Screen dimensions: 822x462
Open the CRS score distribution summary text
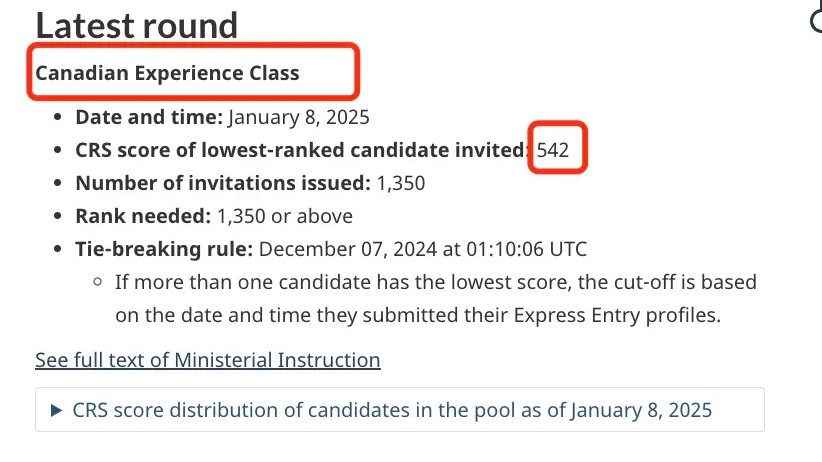point(393,410)
